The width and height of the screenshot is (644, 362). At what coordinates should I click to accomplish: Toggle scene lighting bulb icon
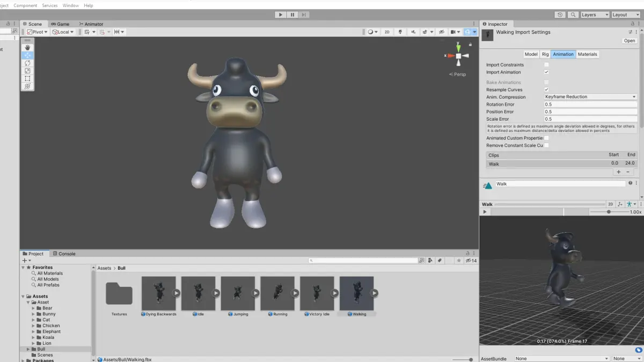(x=400, y=32)
